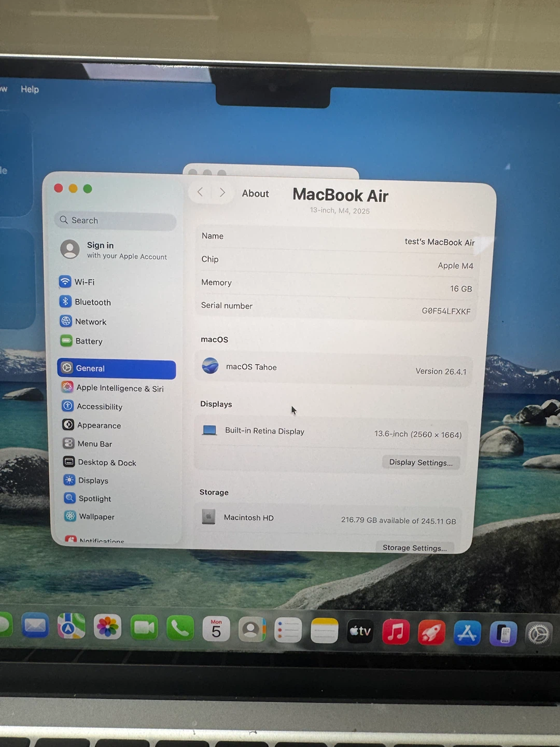
Task: Open Reminders from the Dock
Action: [288, 630]
